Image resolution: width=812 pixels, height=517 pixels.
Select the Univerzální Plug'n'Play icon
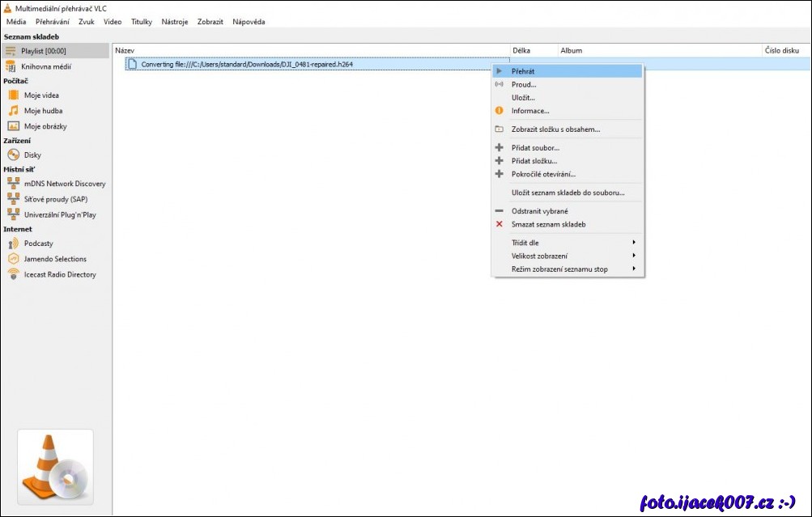point(13,215)
